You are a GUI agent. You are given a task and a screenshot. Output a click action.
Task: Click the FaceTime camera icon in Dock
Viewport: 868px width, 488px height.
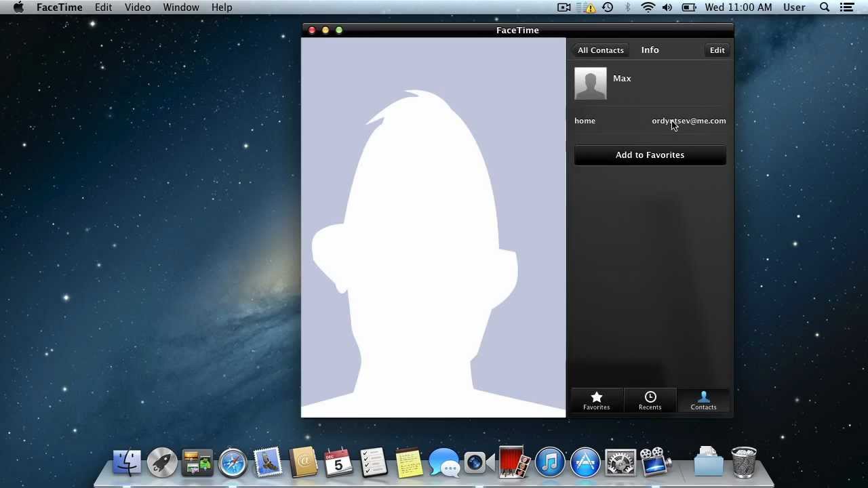[479, 463]
